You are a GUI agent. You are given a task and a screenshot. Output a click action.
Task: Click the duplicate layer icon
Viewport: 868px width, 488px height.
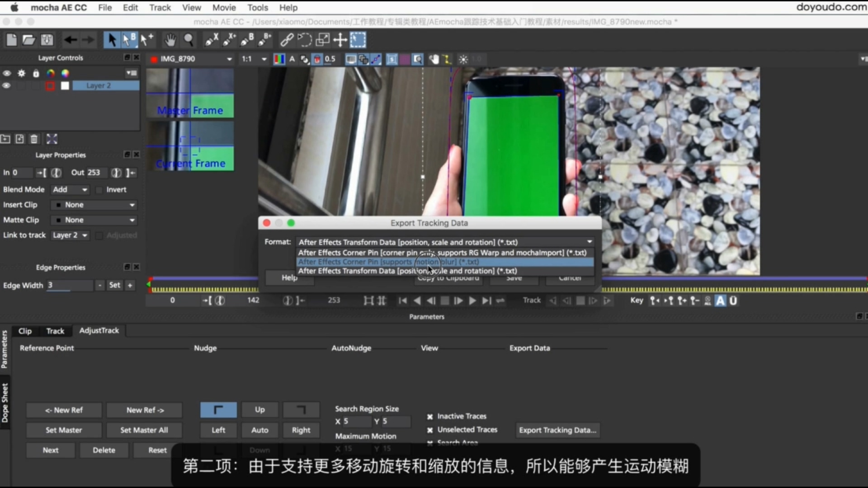pos(19,139)
